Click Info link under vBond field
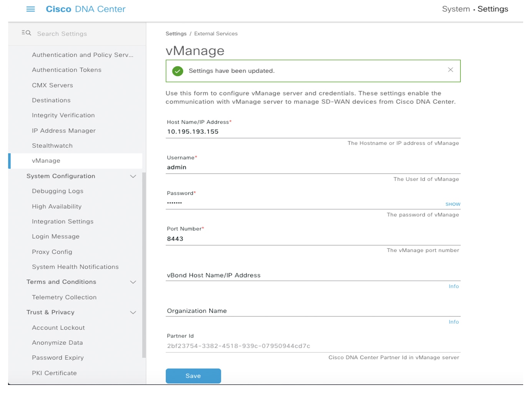The width and height of the screenshot is (532, 393). tap(454, 286)
